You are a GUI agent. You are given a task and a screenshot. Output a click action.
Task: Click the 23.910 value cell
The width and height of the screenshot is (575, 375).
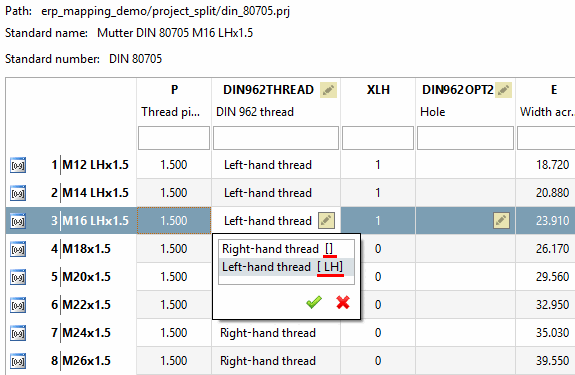click(545, 221)
